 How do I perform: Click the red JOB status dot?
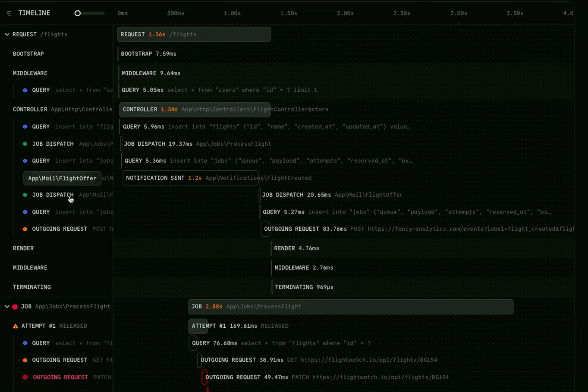point(15,307)
